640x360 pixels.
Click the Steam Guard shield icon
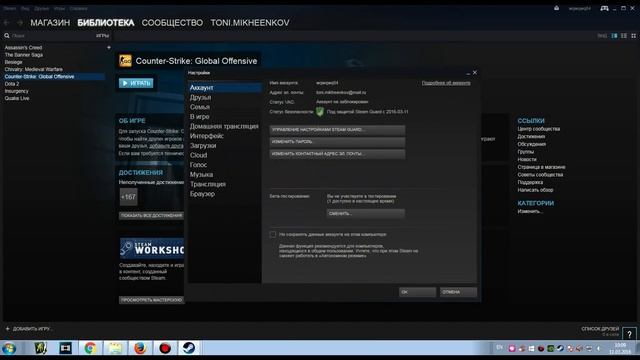click(320, 111)
